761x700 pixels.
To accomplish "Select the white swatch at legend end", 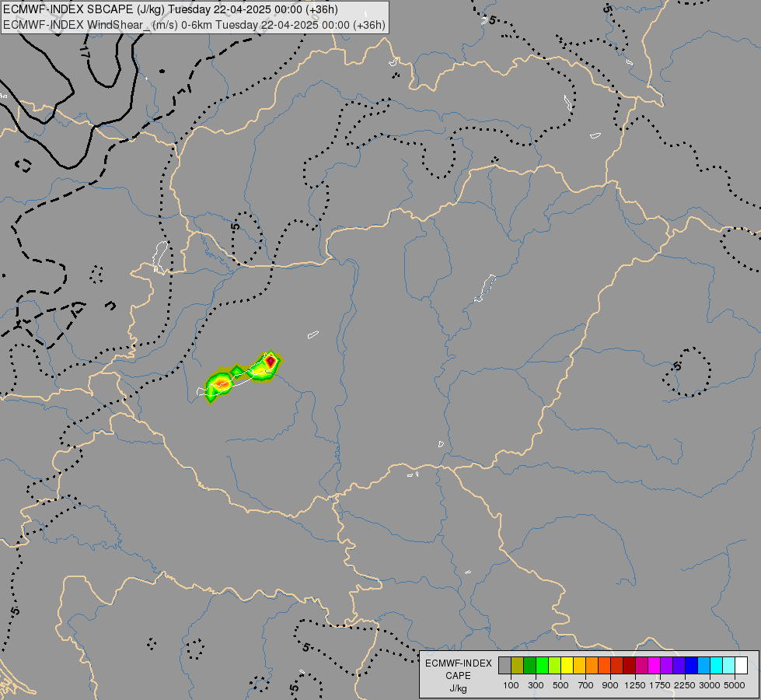I will coord(742,666).
